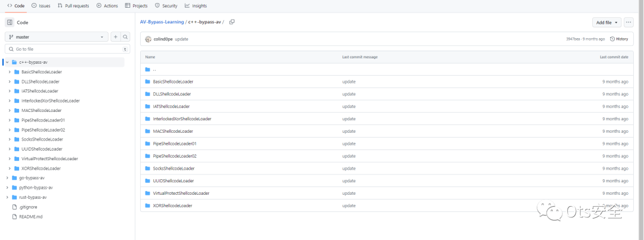Viewport: 644px width, 240px height.
Task: Click the python-bypass-av folder icon
Action: pos(14,188)
